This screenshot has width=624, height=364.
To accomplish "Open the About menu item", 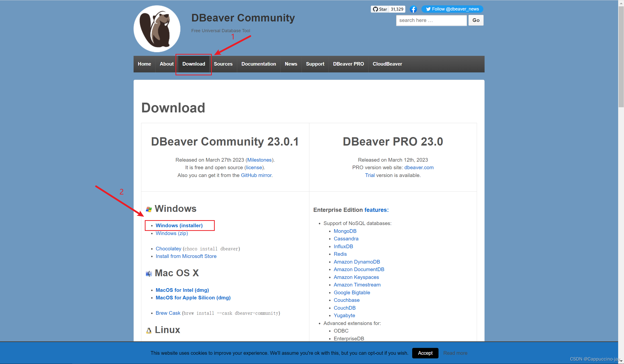I will (167, 64).
